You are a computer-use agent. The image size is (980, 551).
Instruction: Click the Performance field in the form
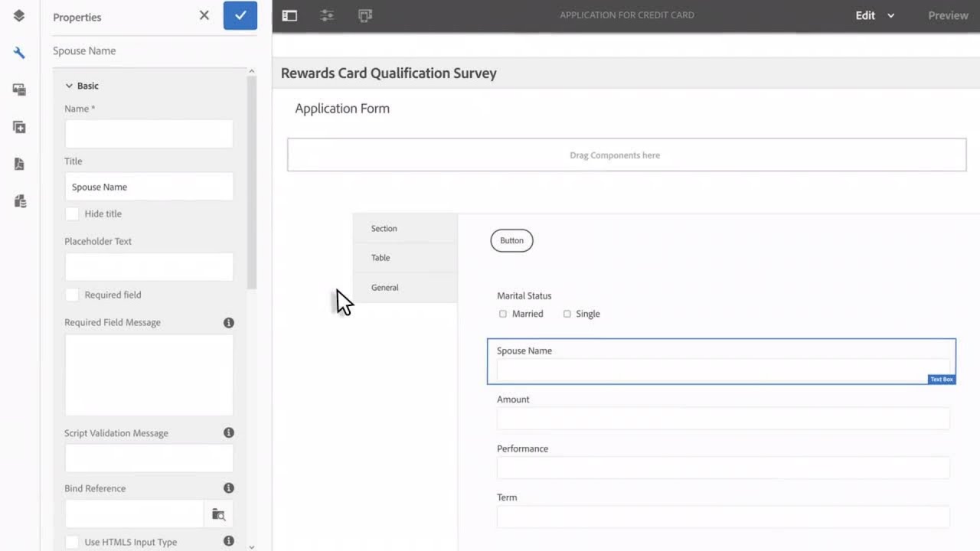point(723,468)
